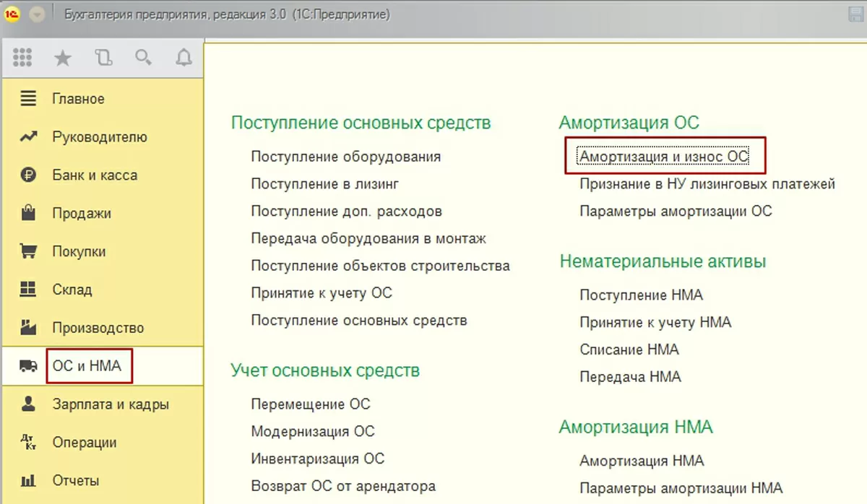Open Поступление объектов строительства
The image size is (867, 504).
click(x=380, y=266)
